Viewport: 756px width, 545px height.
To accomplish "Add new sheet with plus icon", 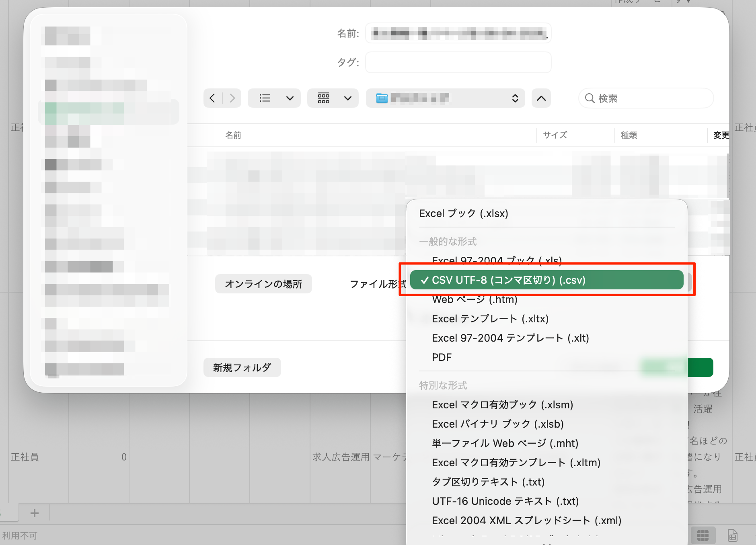I will [x=35, y=513].
